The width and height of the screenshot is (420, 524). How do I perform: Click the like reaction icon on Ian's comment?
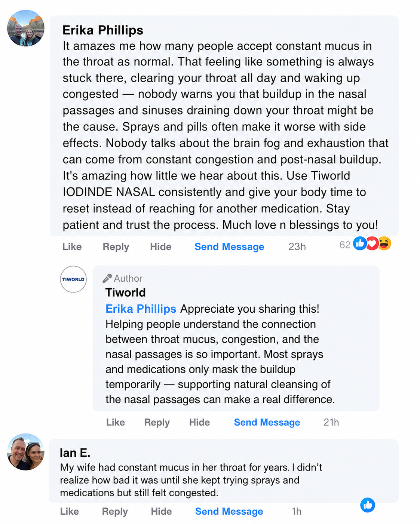pyautogui.click(x=368, y=505)
